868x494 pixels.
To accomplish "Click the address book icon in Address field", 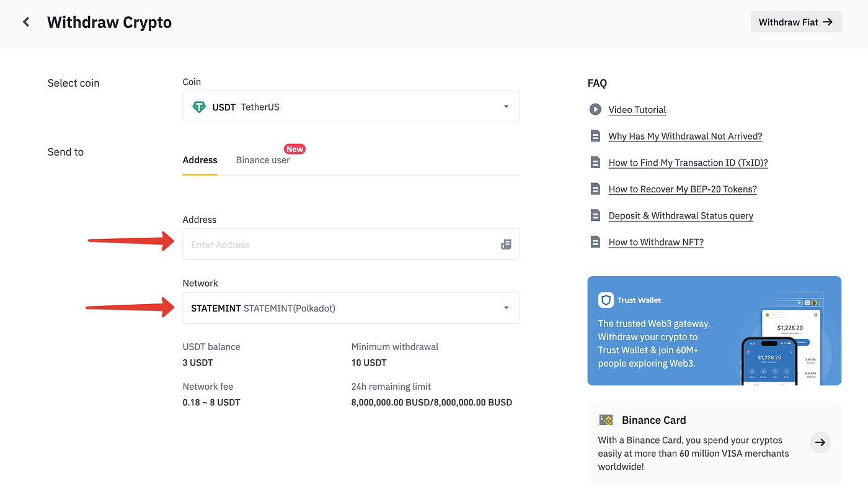I will (x=506, y=245).
